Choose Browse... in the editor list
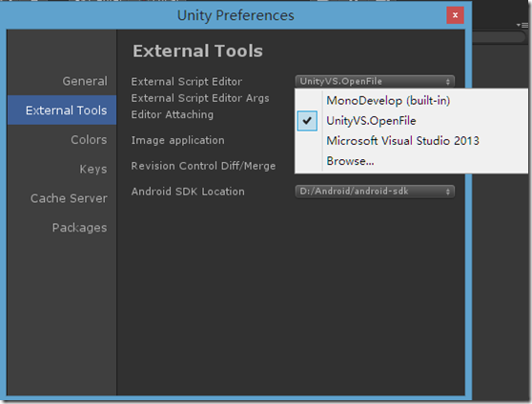532x404 pixels. pyautogui.click(x=350, y=161)
